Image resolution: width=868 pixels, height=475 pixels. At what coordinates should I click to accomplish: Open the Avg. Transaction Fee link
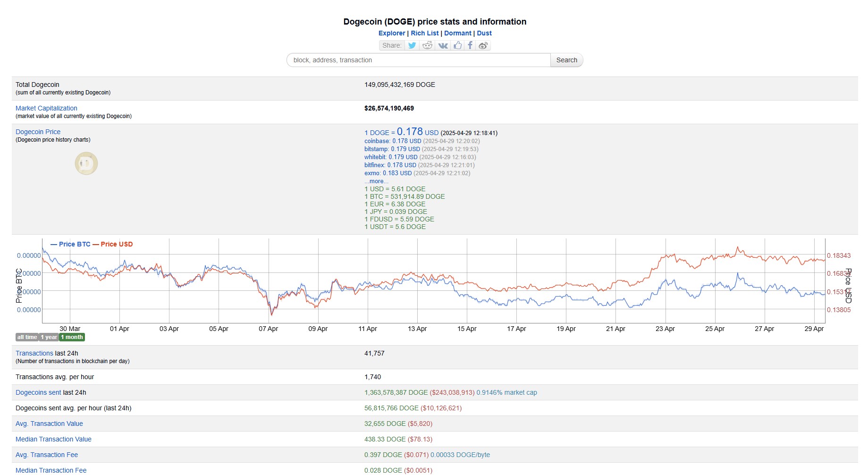tap(47, 455)
